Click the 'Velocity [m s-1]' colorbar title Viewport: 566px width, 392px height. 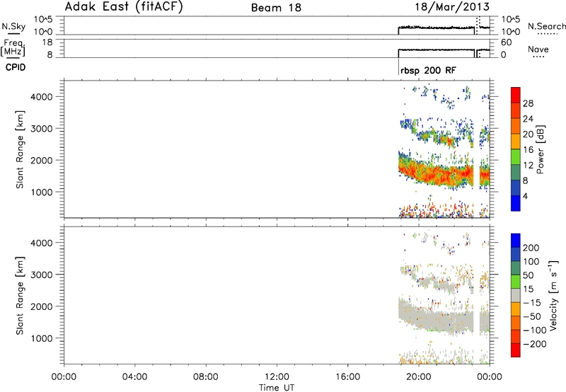[553, 296]
